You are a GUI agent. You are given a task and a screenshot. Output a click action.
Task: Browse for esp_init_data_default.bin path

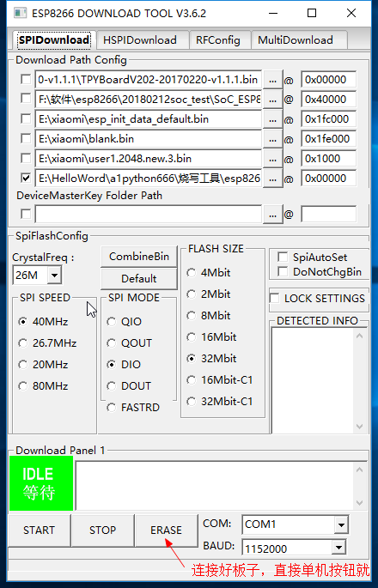[273, 119]
